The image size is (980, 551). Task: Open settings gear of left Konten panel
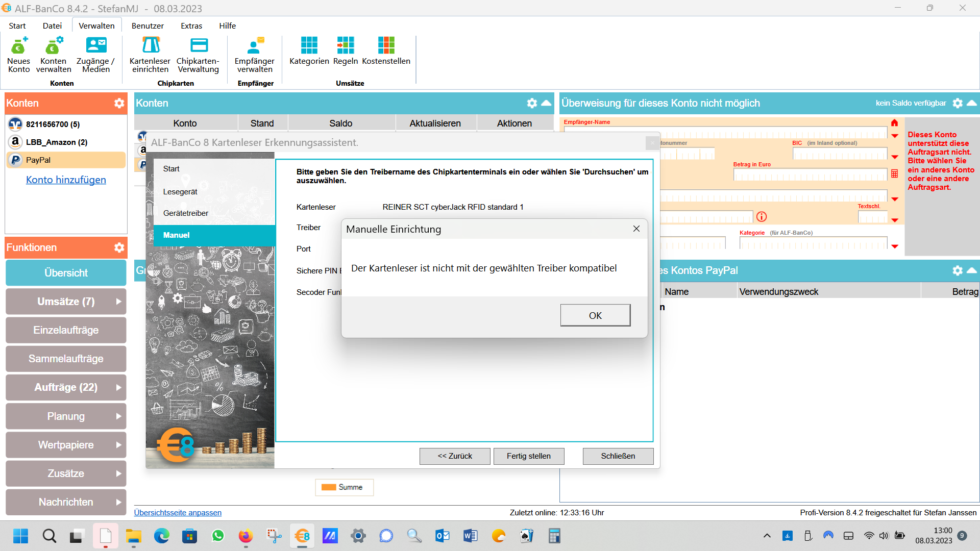coord(119,103)
